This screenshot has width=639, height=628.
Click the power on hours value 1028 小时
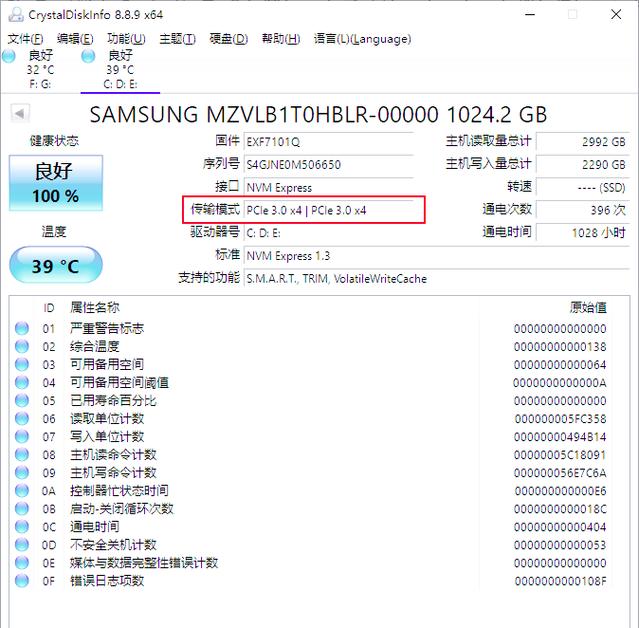pyautogui.click(x=583, y=233)
